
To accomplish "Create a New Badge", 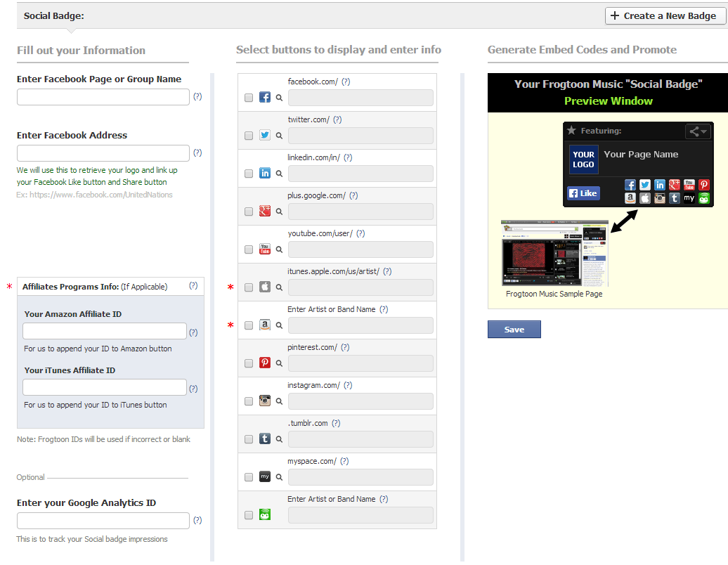I will pos(665,15).
